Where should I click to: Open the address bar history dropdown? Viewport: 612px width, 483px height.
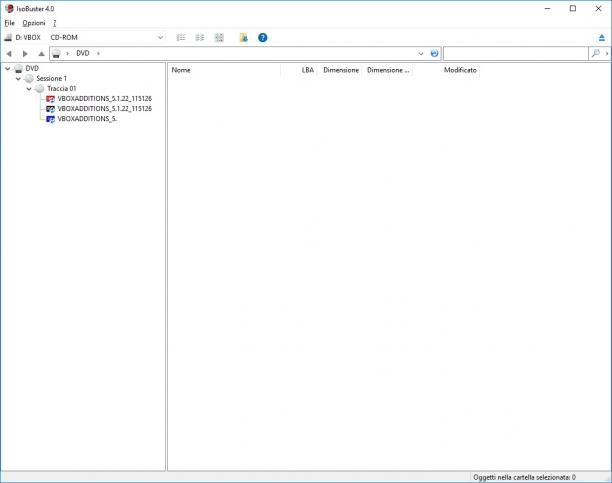click(421, 53)
